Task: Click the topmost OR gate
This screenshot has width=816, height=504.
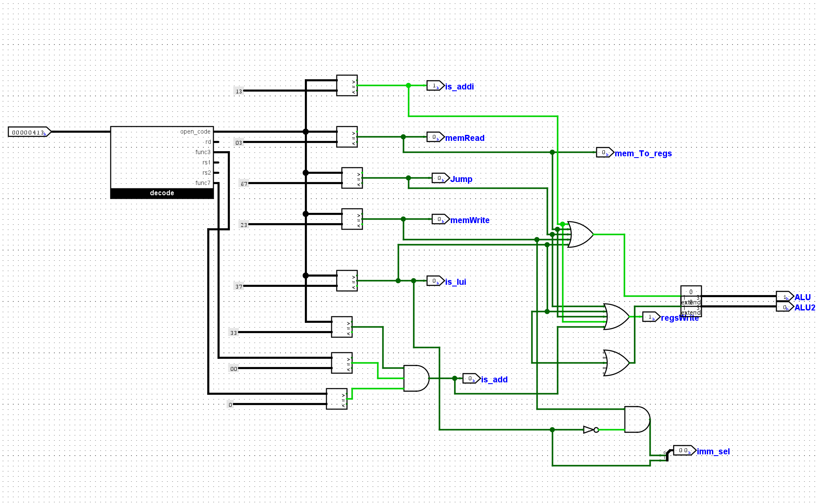Action: click(580, 234)
